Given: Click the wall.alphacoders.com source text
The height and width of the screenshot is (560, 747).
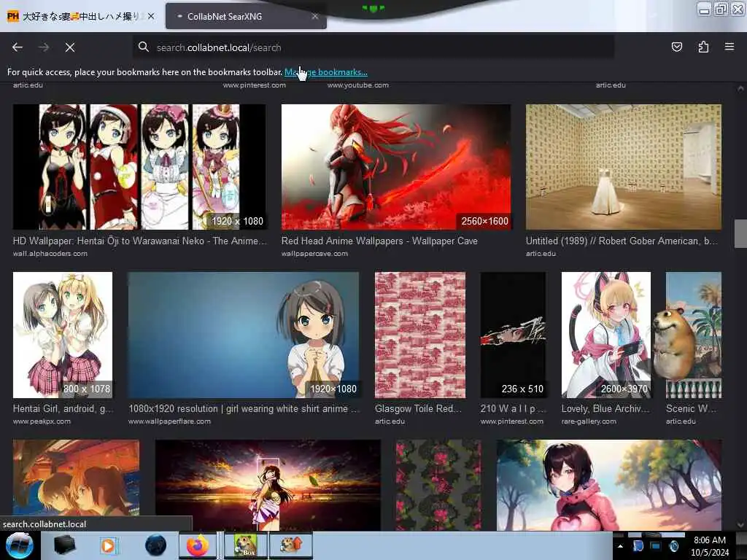Looking at the screenshot, I should [50, 253].
